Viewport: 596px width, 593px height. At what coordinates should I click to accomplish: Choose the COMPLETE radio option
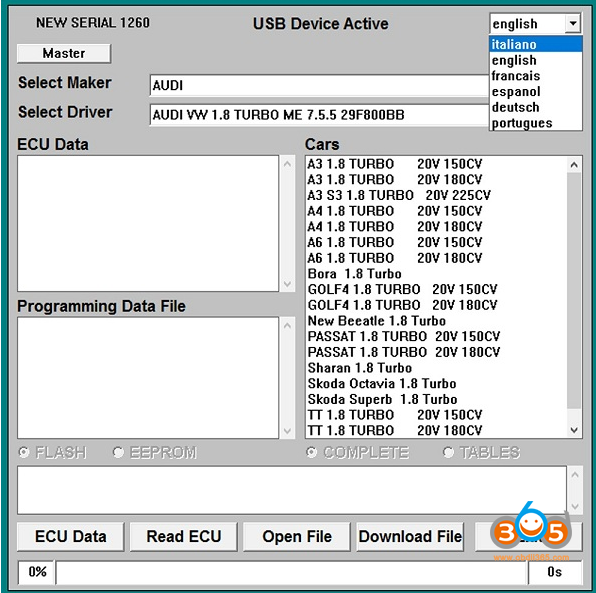[x=311, y=452]
